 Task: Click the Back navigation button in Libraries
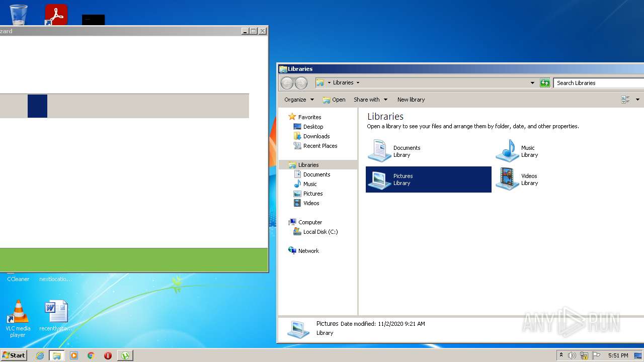(287, 83)
